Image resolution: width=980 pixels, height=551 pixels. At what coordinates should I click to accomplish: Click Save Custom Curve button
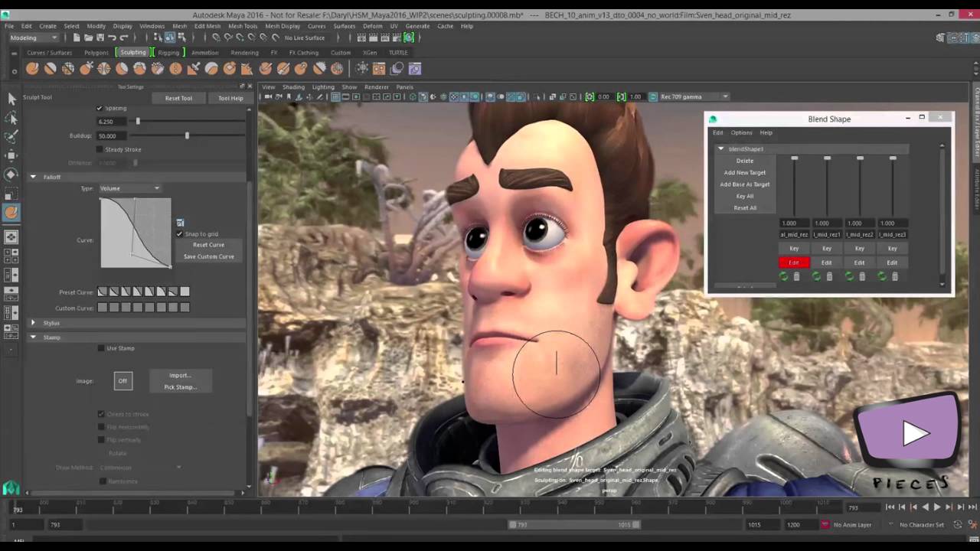pyautogui.click(x=208, y=256)
